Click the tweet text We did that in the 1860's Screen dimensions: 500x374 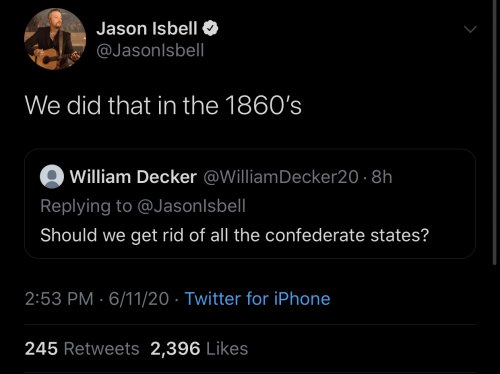pos(163,105)
